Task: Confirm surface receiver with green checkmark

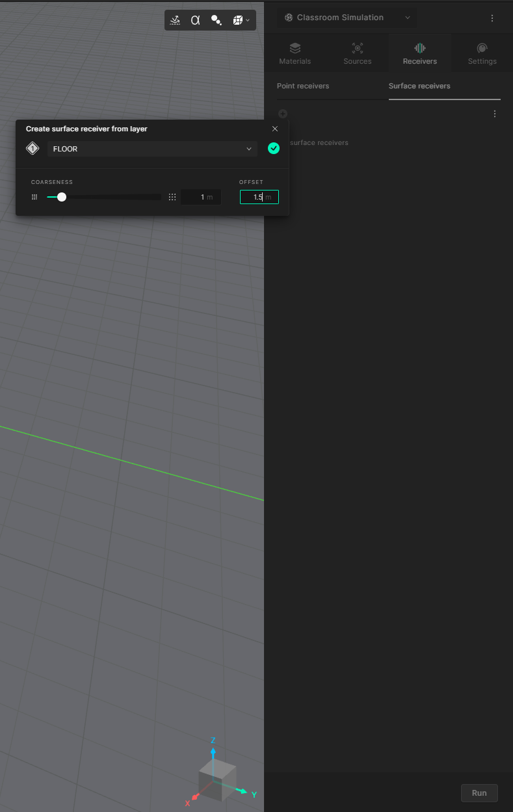Action: click(x=274, y=148)
